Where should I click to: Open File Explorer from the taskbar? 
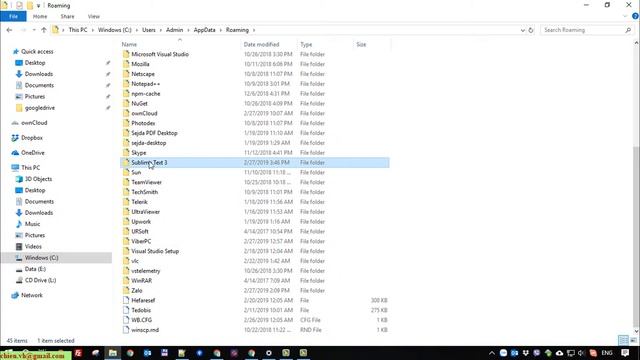[x=113, y=353]
